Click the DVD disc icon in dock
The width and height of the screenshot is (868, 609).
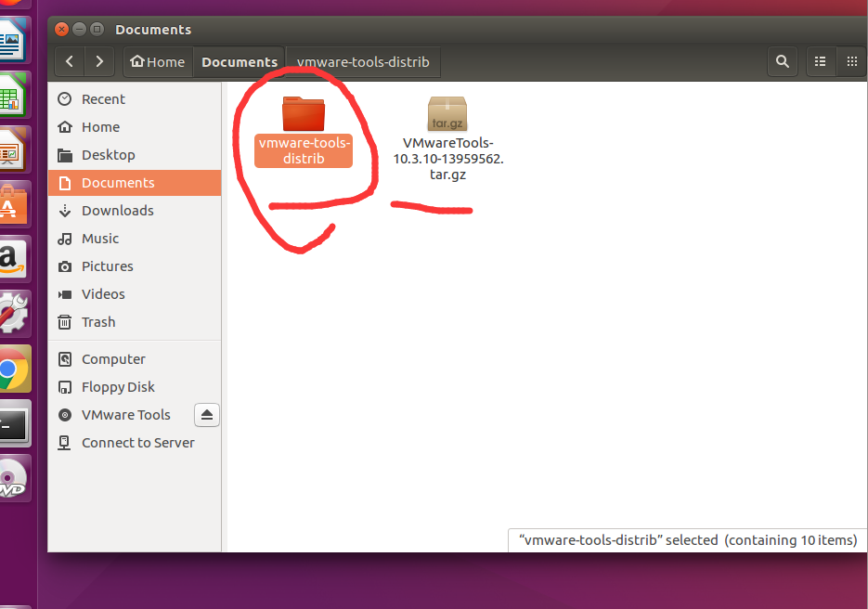[x=13, y=478]
